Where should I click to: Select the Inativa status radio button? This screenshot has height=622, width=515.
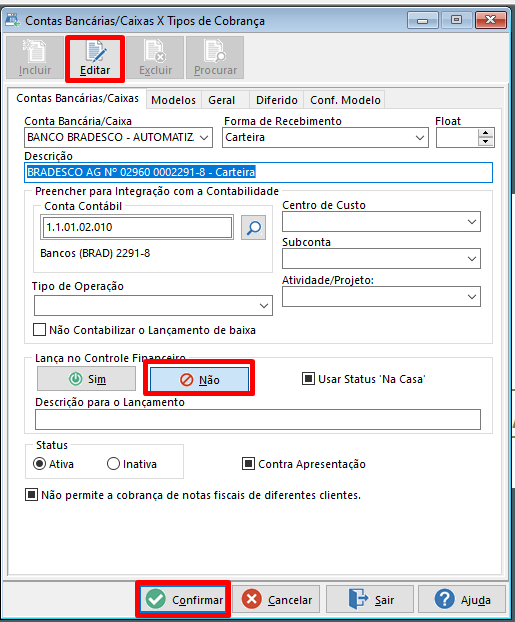(x=113, y=464)
